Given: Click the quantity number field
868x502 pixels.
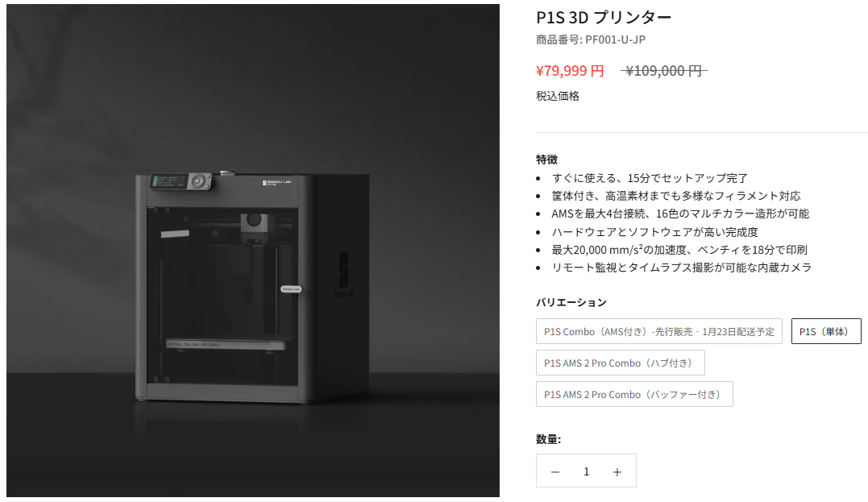Looking at the screenshot, I should (x=586, y=471).
